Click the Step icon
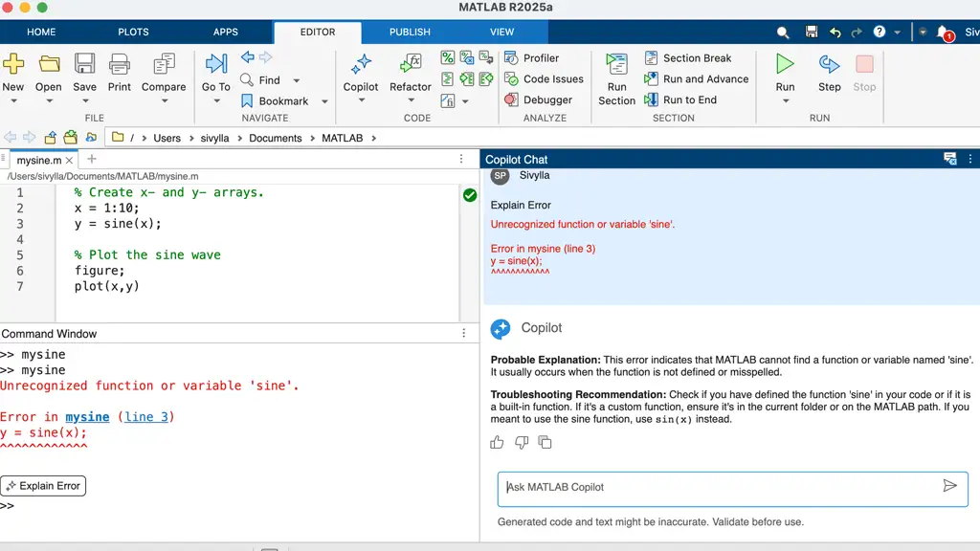Viewport: 980px width, 551px height. click(829, 64)
